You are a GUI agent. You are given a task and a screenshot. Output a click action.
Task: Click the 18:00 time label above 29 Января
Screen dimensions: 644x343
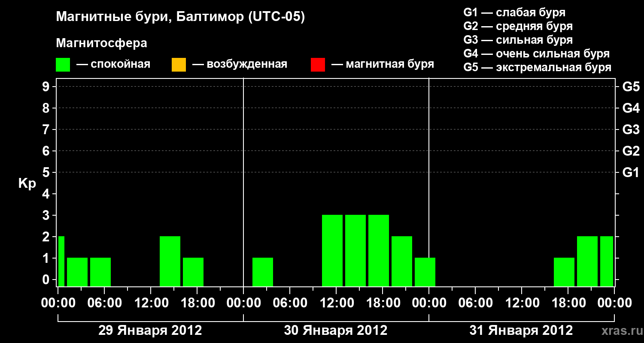tap(197, 303)
